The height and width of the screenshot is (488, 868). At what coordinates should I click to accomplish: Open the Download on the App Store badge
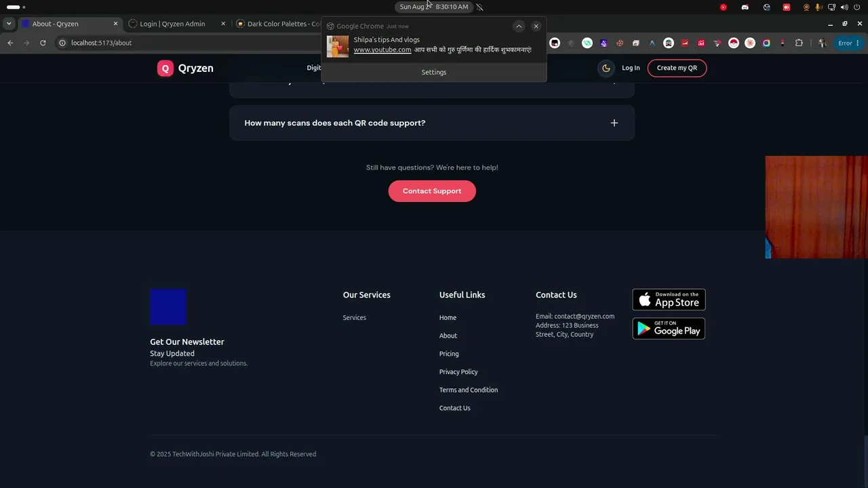(669, 300)
